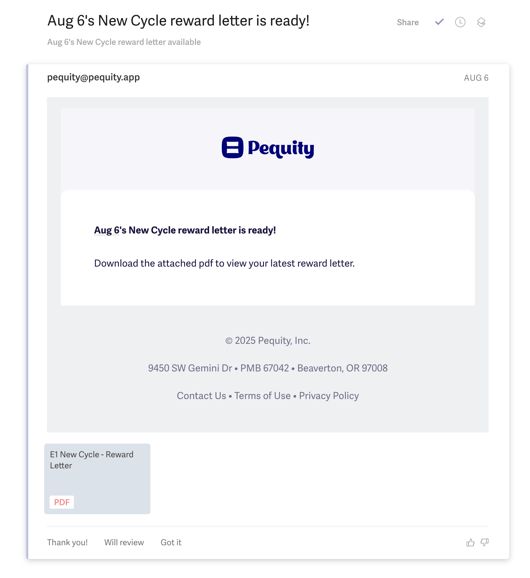Image resolution: width=530 pixels, height=578 pixels.
Task: Snooze email using the clock icon
Action: point(460,22)
